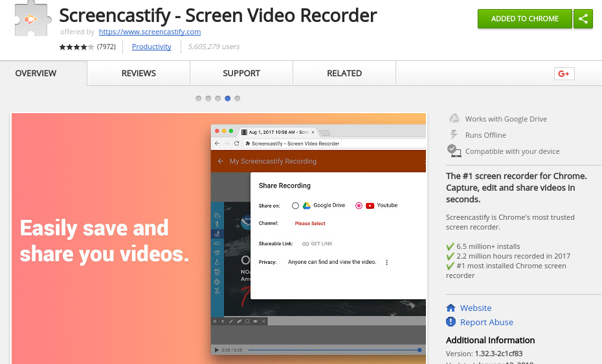Open the Channel 'Please Select' dropdown
Image resolution: width=602 pixels, height=364 pixels.
pos(310,224)
